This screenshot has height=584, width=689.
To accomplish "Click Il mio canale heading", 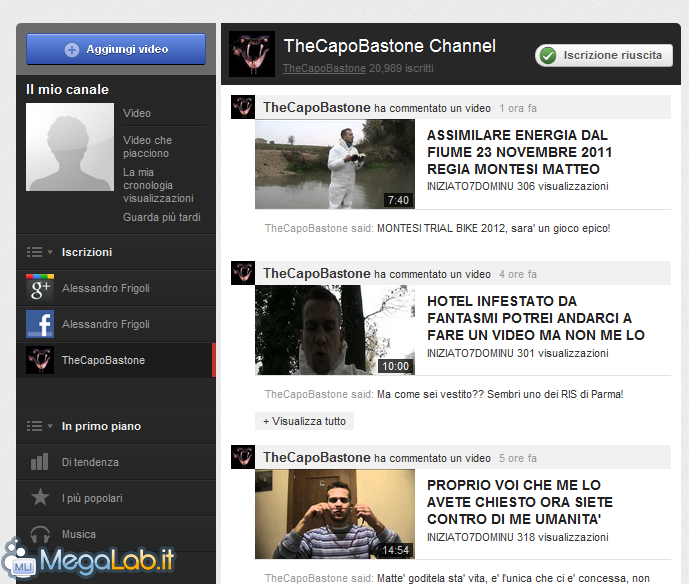I will click(x=67, y=90).
